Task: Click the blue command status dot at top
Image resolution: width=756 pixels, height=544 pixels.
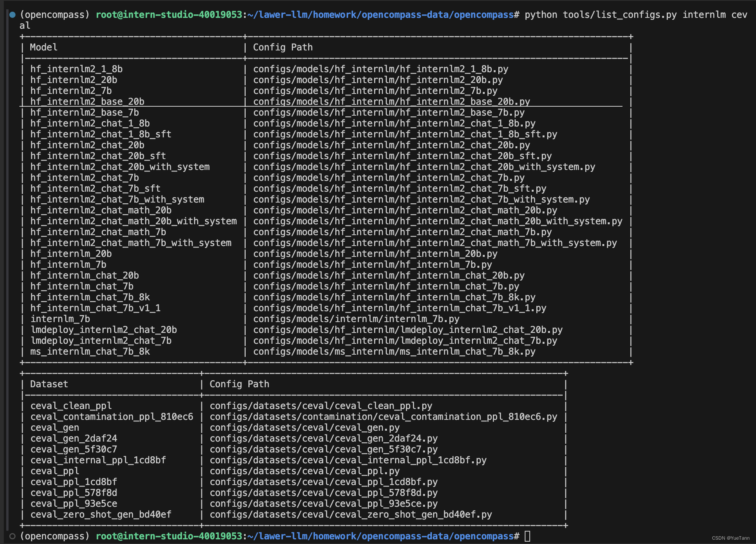Action: pos(12,15)
